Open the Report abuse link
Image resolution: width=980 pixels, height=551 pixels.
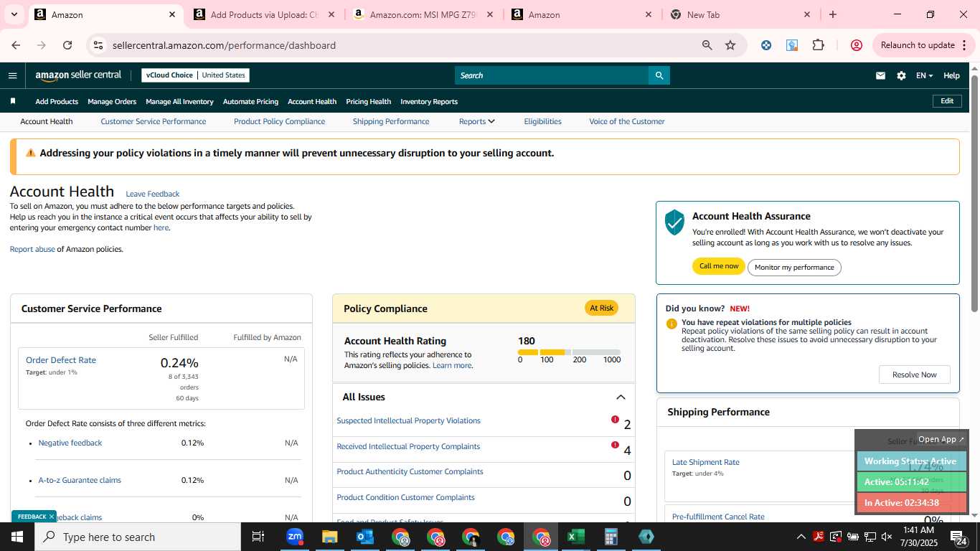tap(32, 249)
